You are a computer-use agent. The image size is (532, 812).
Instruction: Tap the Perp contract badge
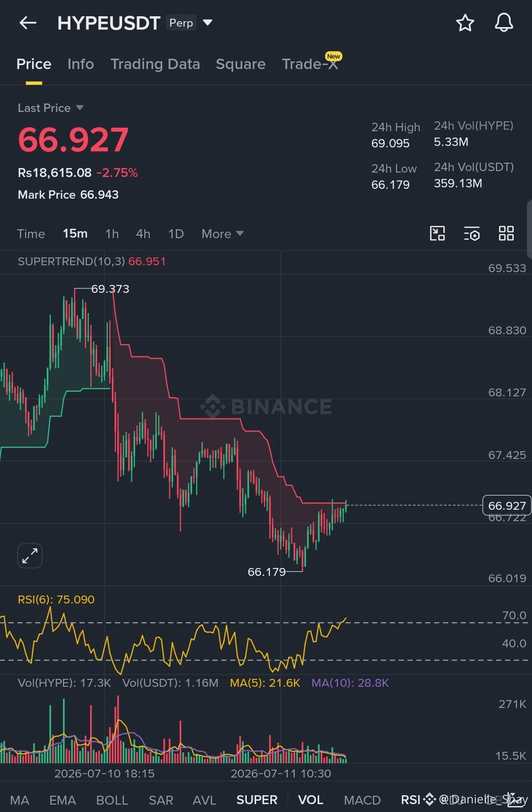tap(181, 23)
